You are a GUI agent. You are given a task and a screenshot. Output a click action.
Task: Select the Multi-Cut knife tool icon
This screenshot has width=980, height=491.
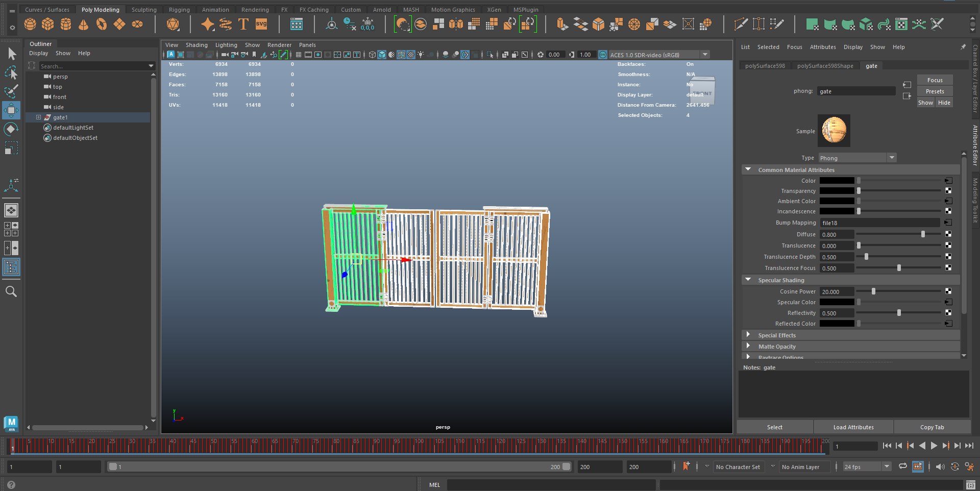[x=741, y=24]
